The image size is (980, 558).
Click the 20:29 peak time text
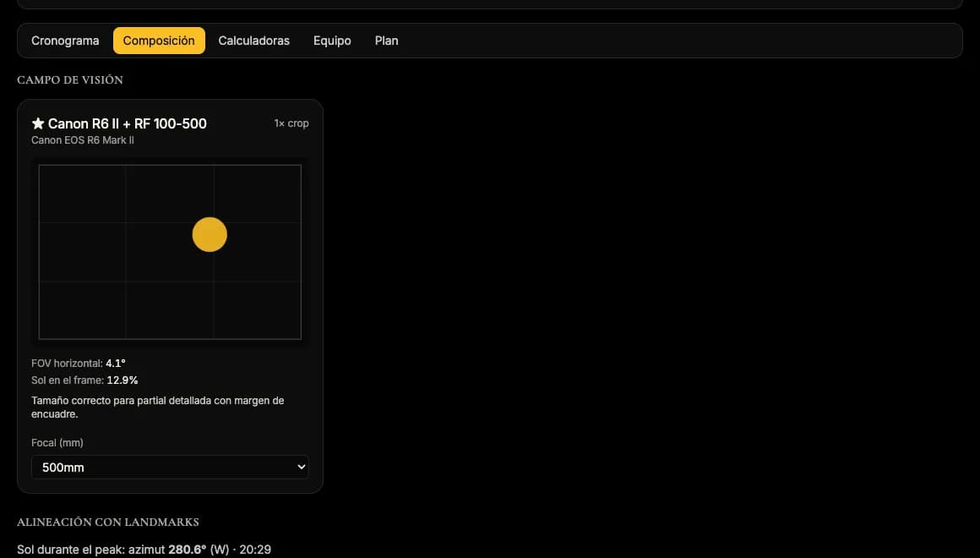[x=255, y=550]
